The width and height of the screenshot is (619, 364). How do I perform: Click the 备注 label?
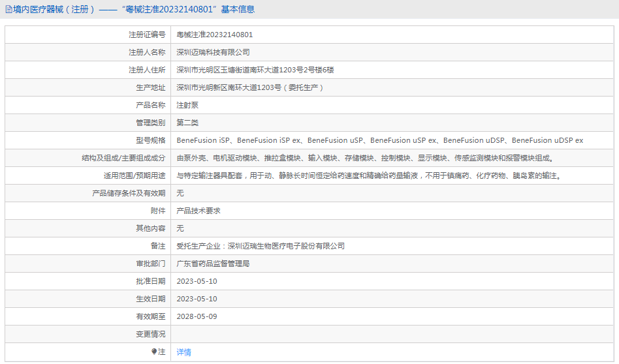(x=158, y=246)
